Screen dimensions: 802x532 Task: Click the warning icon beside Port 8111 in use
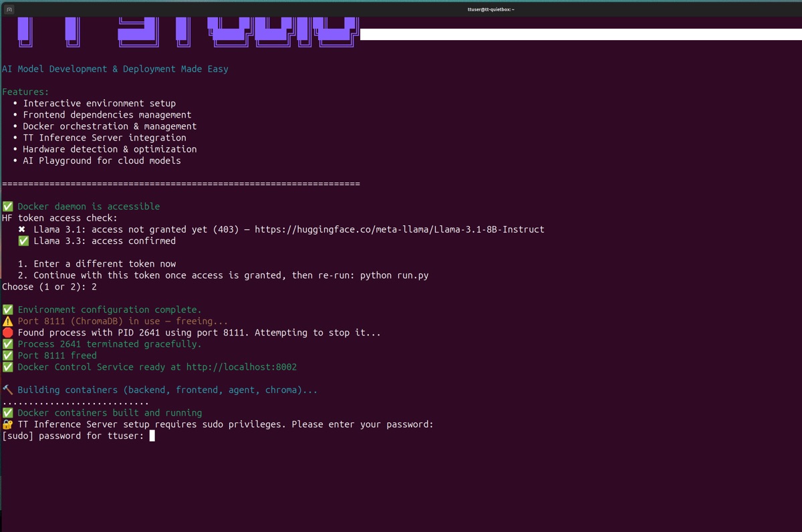tap(7, 321)
